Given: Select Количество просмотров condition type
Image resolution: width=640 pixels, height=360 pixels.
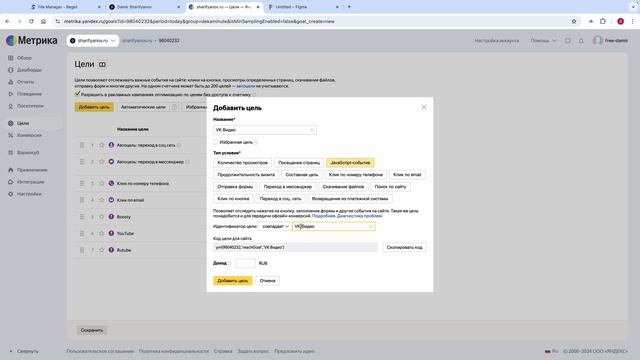Looking at the screenshot, I should point(242,163).
